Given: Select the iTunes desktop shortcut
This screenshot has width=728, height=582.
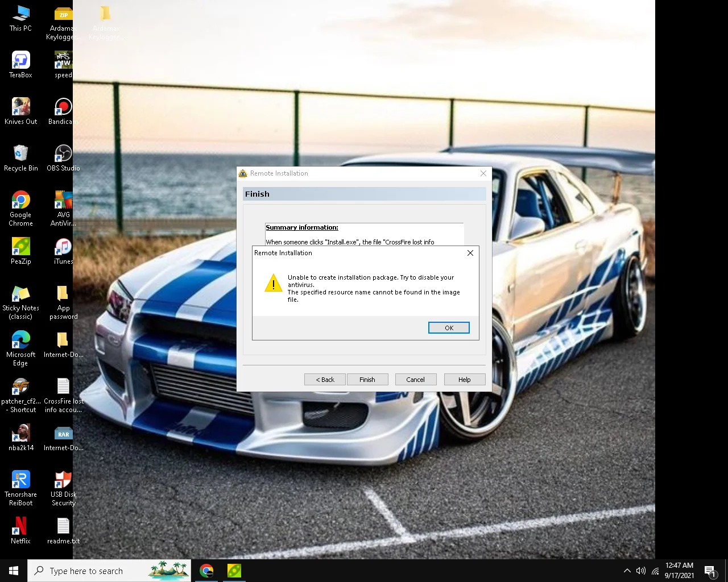Looking at the screenshot, I should (63, 251).
